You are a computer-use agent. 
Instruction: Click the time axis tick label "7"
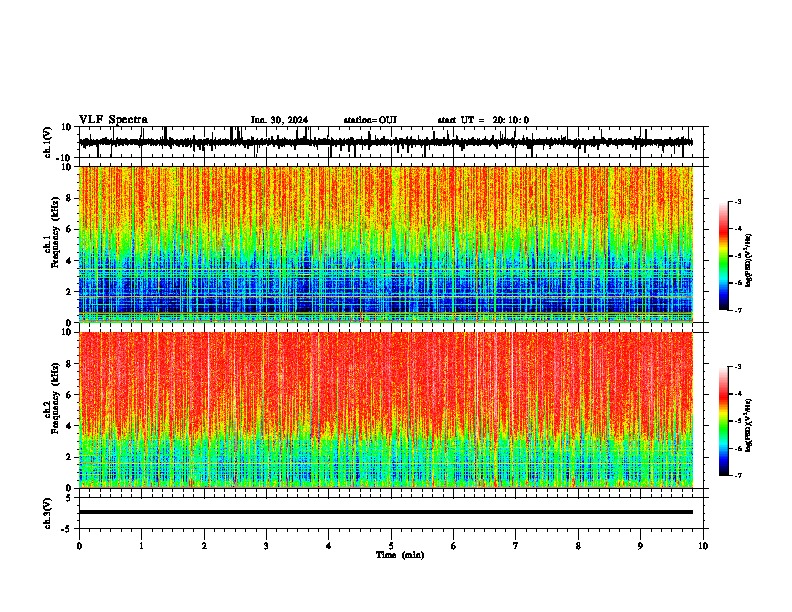coord(516,546)
